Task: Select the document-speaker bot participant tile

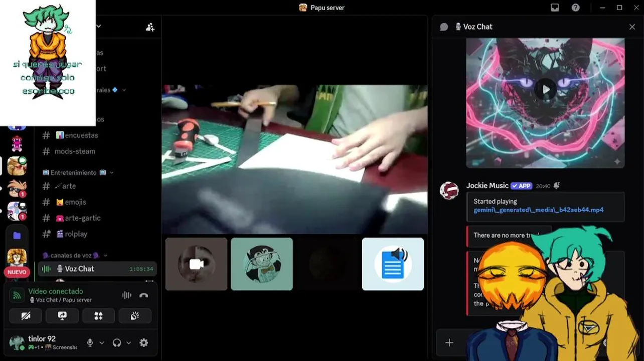Action: [x=393, y=264]
